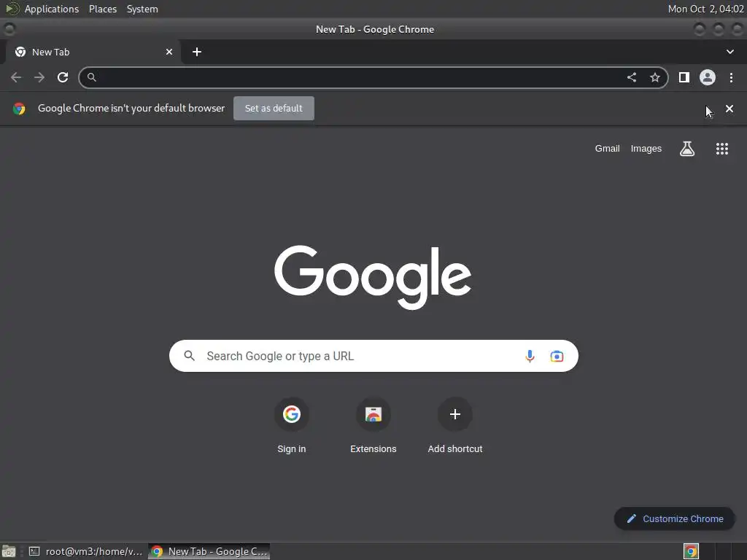Viewport: 747px width, 560px height.
Task: Open the System menu
Action: coord(142,9)
